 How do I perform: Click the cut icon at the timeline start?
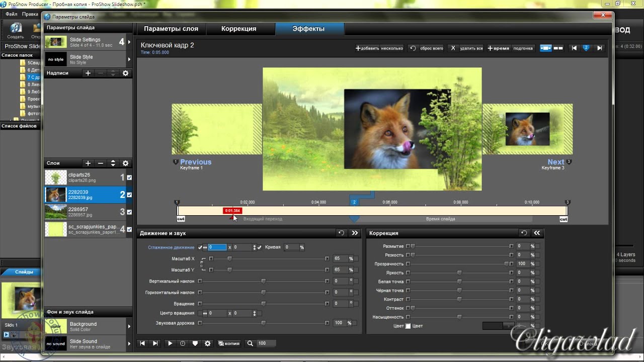point(181,219)
